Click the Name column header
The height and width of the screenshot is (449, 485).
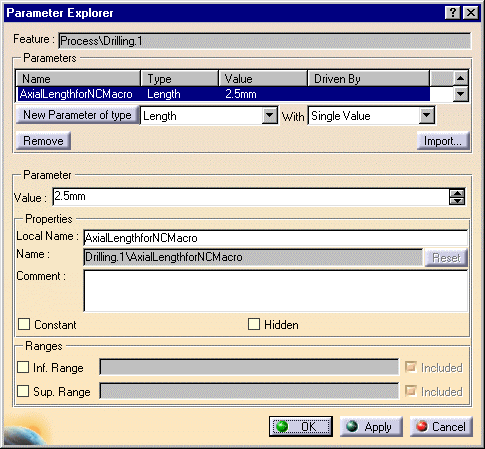coord(78,79)
